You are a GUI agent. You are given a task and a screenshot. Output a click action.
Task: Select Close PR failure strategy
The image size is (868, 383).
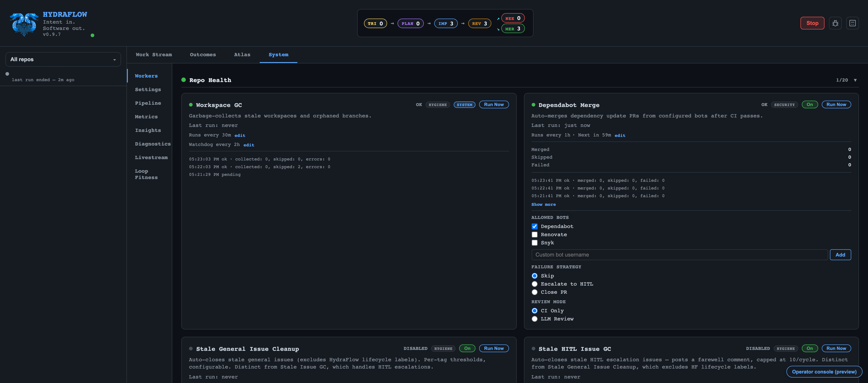coord(534,292)
